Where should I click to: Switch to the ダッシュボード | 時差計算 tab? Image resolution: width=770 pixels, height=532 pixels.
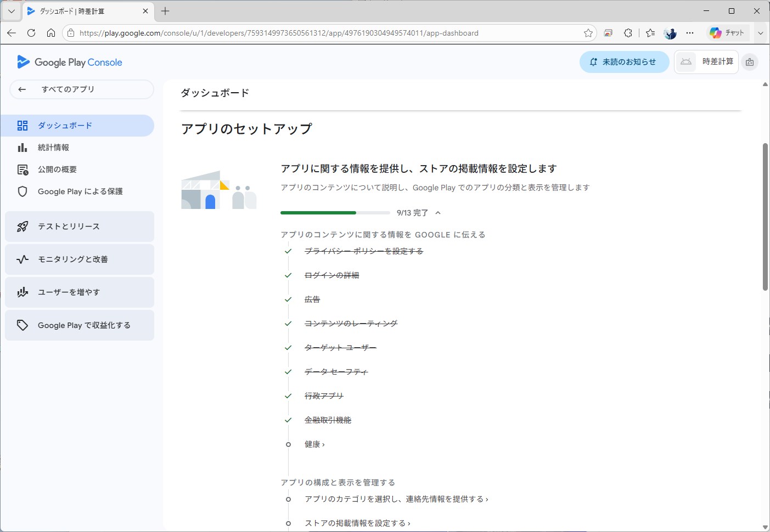(88, 11)
